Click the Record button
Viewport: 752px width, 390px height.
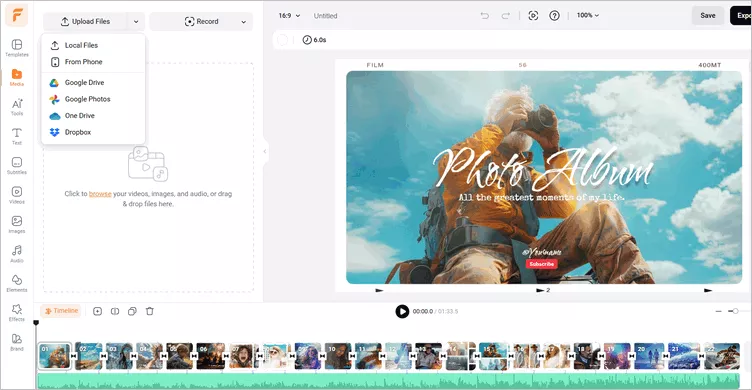click(201, 22)
